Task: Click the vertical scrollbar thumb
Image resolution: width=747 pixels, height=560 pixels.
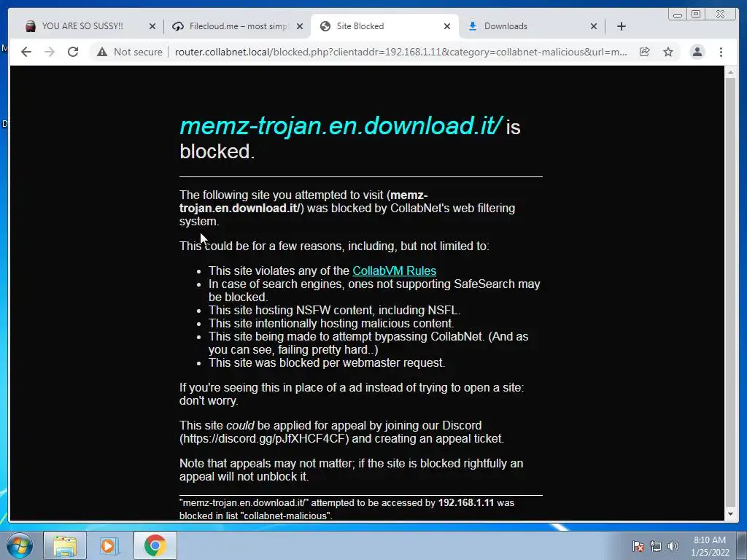Action: click(730, 292)
